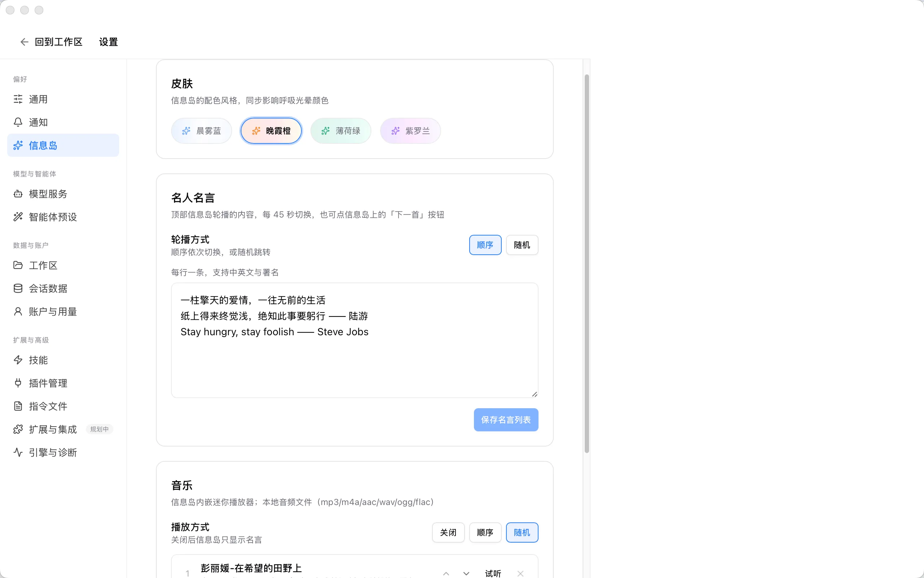Go back via 回到工作区 link
The width and height of the screenshot is (924, 578).
click(51, 42)
